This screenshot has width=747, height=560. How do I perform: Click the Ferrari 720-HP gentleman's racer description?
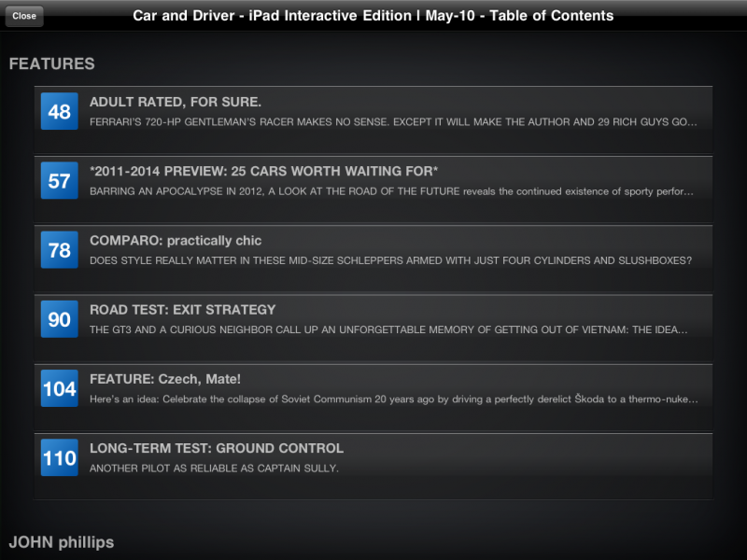coord(393,121)
